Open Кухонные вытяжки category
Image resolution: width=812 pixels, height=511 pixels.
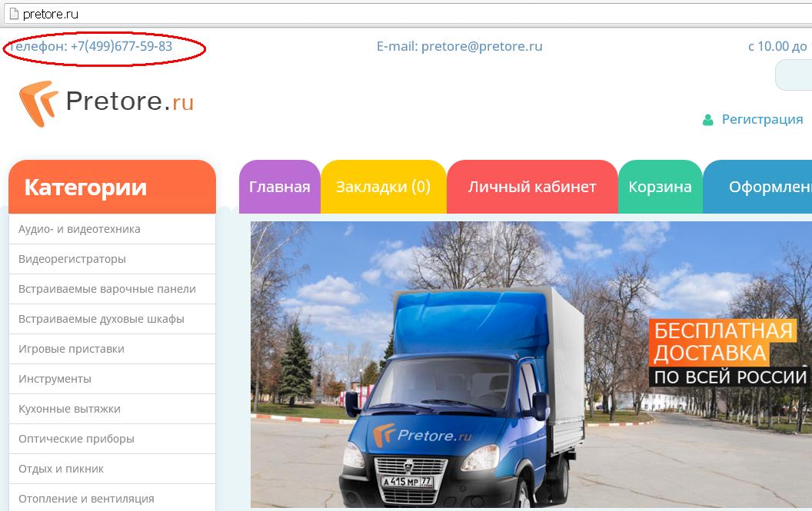tap(111, 410)
